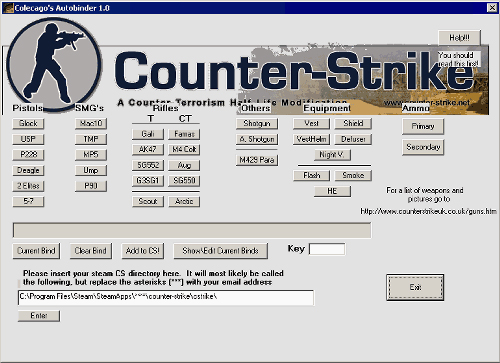Click the Add to CS! button
500x363 pixels.
coord(143,251)
